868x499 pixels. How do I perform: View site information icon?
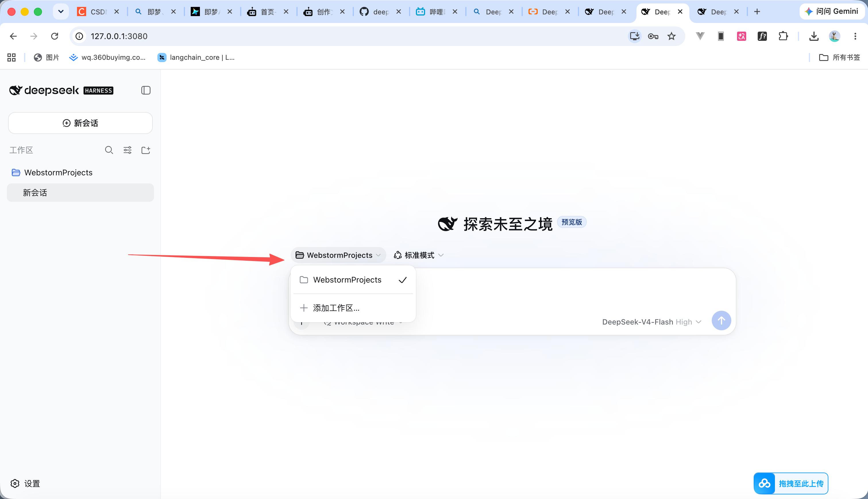tap(80, 36)
